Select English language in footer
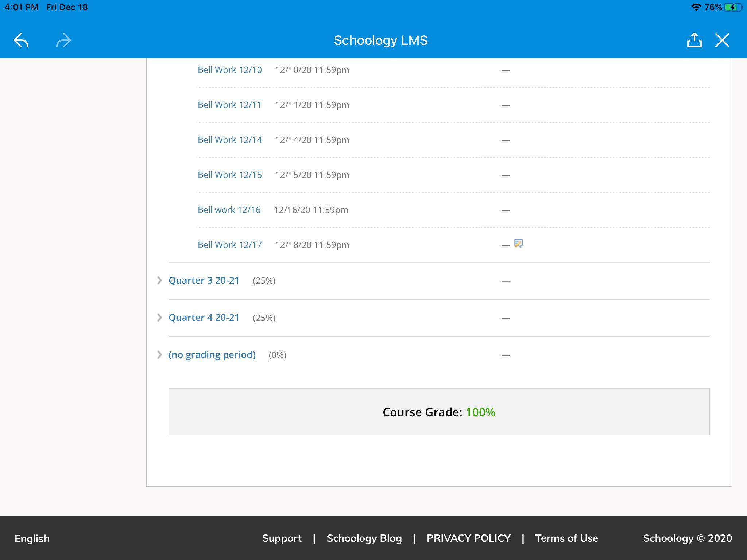Viewport: 747px width, 560px height. (32, 538)
